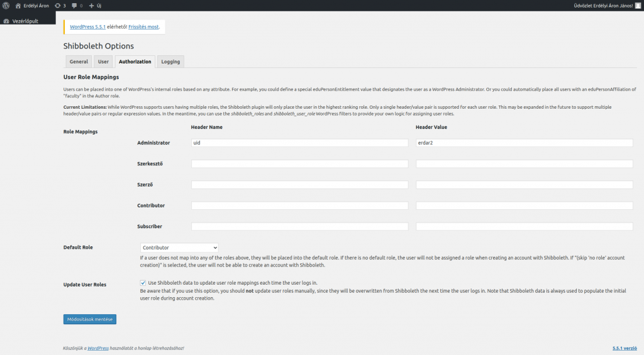The height and width of the screenshot is (355, 644).
Task: Open the comments bubble icon
Action: (x=74, y=6)
